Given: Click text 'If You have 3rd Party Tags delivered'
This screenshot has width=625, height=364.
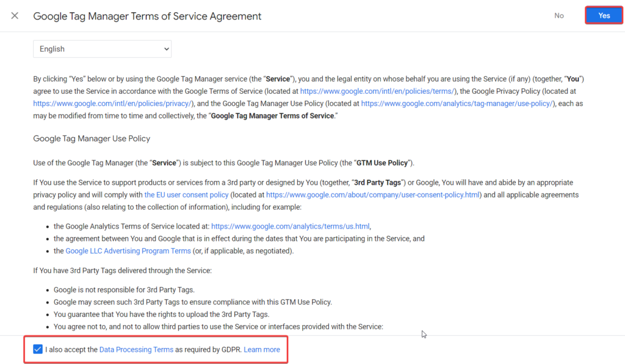Looking at the screenshot, I should [122, 271].
